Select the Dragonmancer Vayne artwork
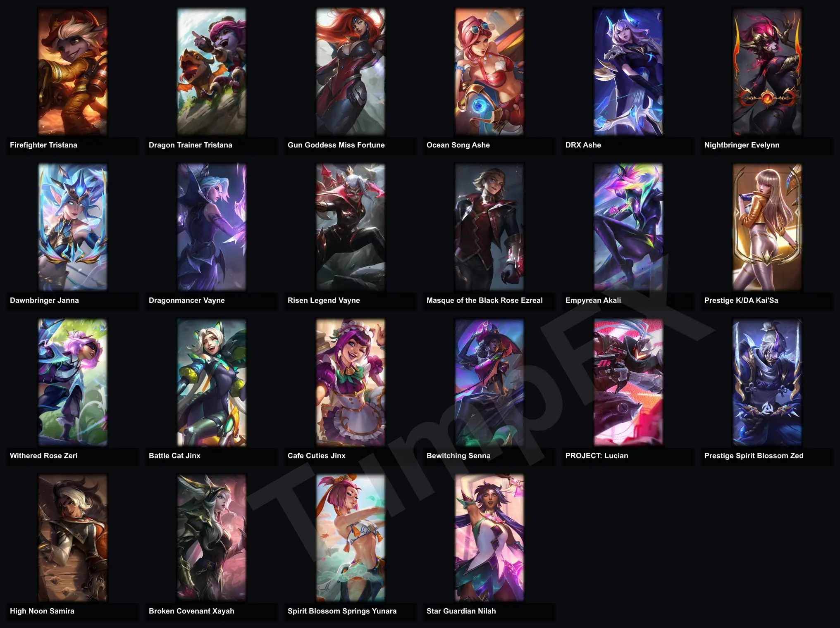Viewport: 840px width, 628px height. (212, 227)
